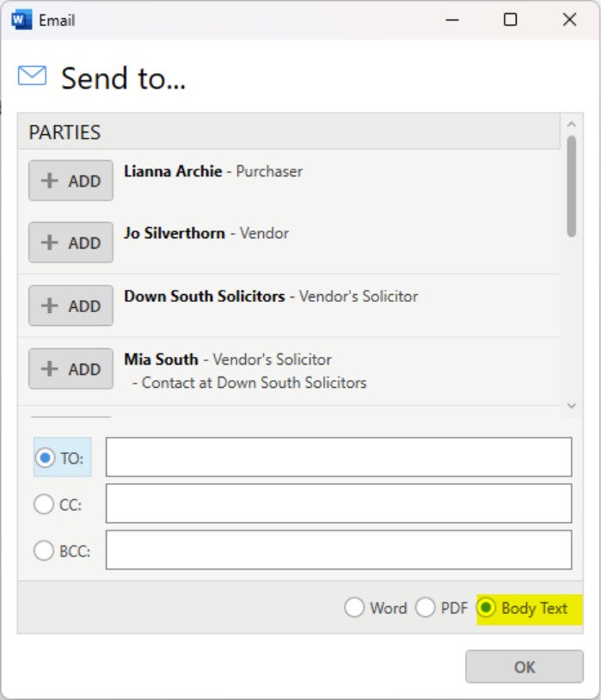The height and width of the screenshot is (700, 601).
Task: Click the Word icon in title bar
Action: pos(21,19)
